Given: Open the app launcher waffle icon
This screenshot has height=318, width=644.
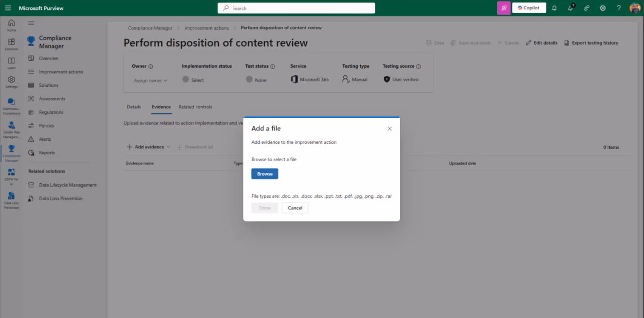Looking at the screenshot, I should tap(8, 8).
